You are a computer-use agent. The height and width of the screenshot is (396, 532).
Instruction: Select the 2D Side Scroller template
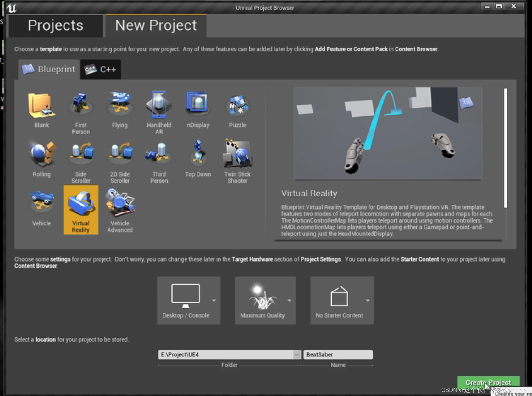point(120,161)
